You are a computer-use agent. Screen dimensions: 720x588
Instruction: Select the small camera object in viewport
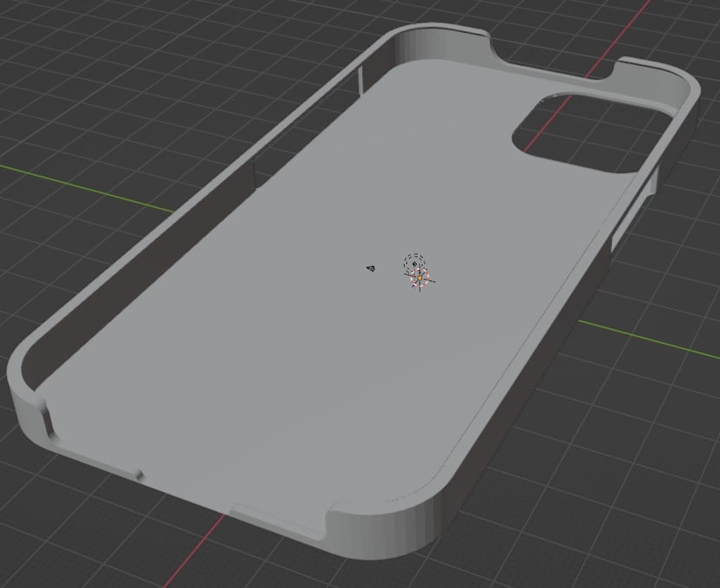tap(371, 268)
